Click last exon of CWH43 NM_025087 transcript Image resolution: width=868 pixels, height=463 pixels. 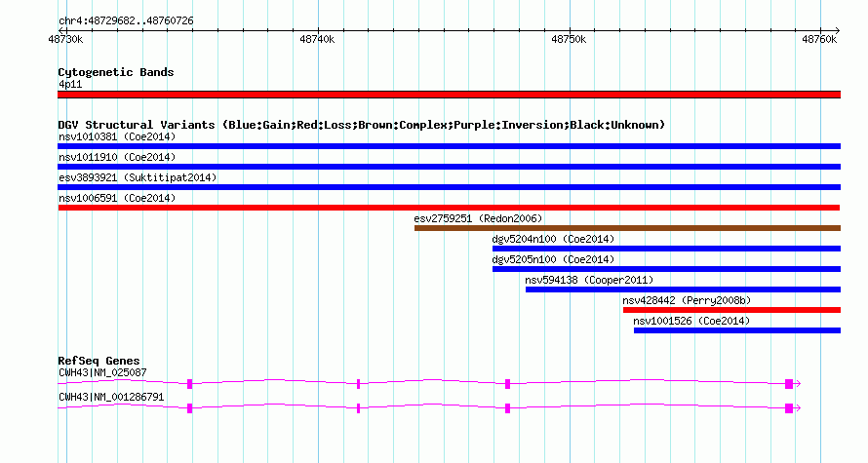pos(789,384)
